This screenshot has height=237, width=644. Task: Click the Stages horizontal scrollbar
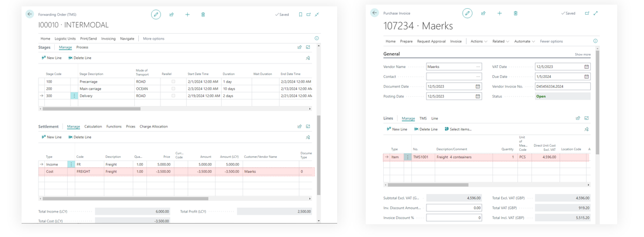(x=92, y=109)
